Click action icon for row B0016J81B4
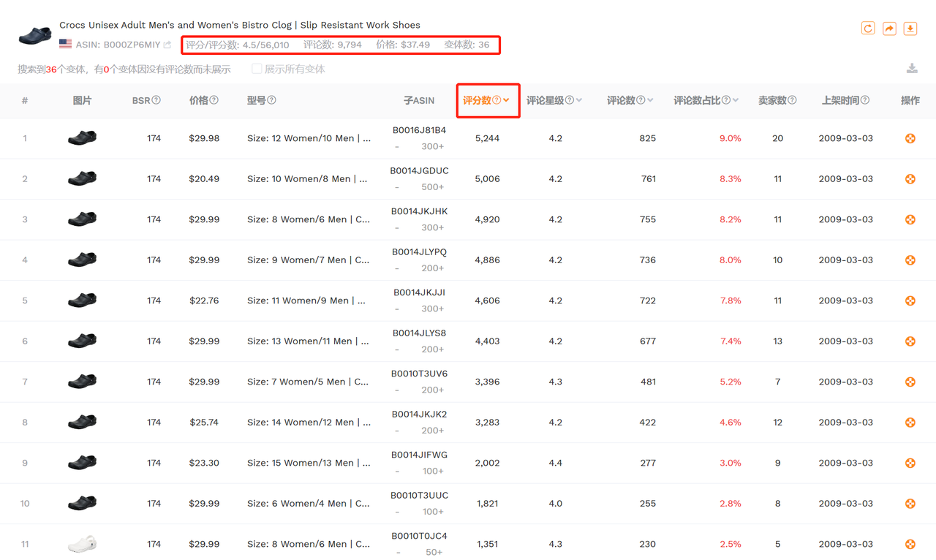The image size is (936, 560). 910,138
